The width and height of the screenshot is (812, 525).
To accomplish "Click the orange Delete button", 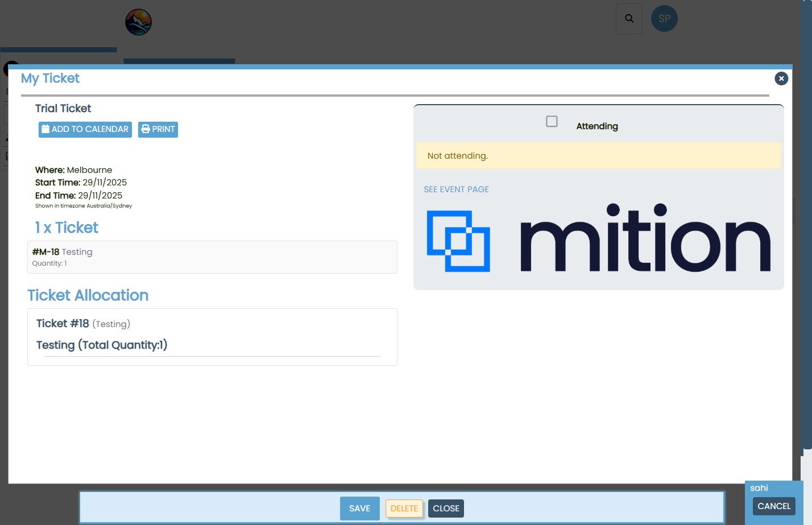I will coord(404,509).
